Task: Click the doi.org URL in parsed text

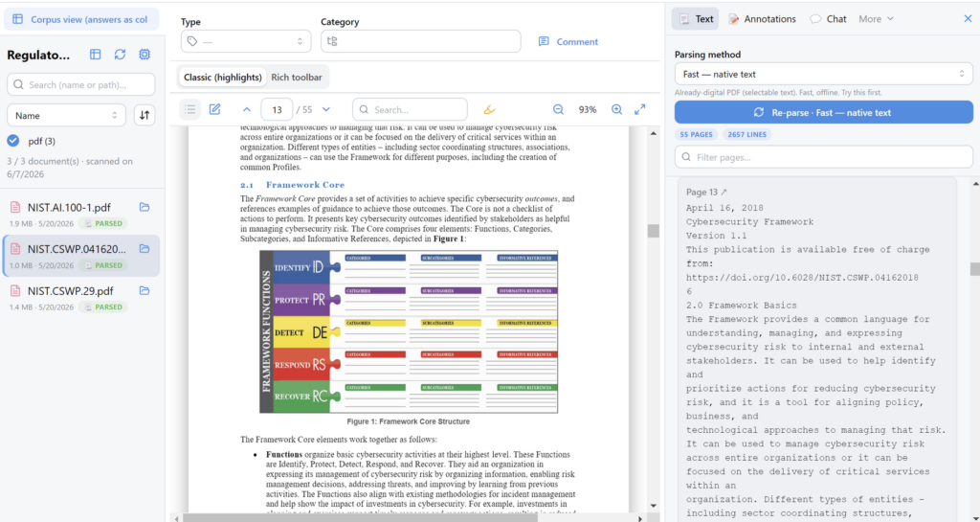Action: click(x=802, y=277)
